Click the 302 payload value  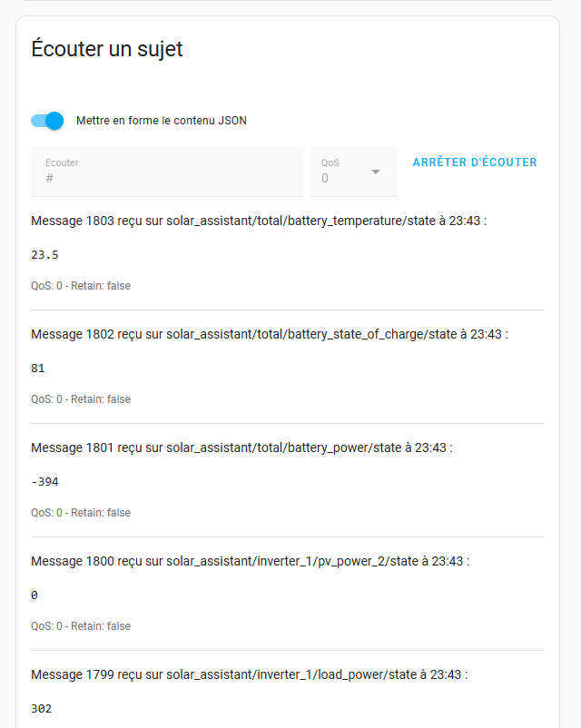click(x=41, y=709)
